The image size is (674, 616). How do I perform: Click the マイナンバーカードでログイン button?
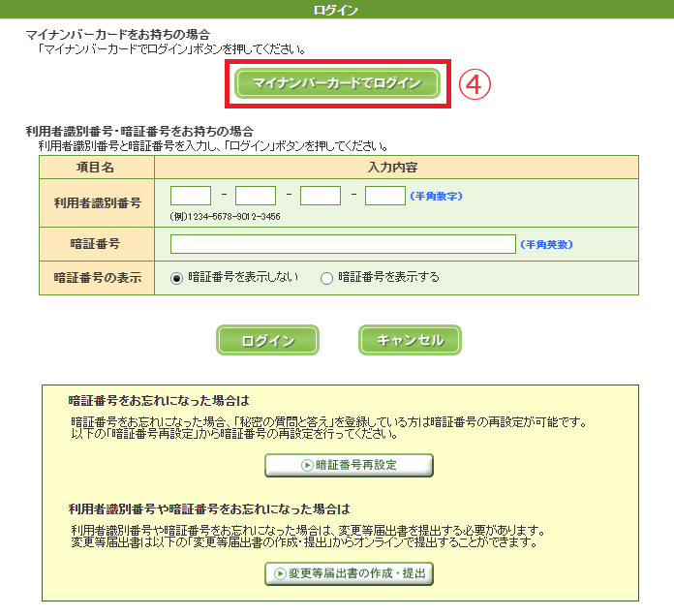337,83
